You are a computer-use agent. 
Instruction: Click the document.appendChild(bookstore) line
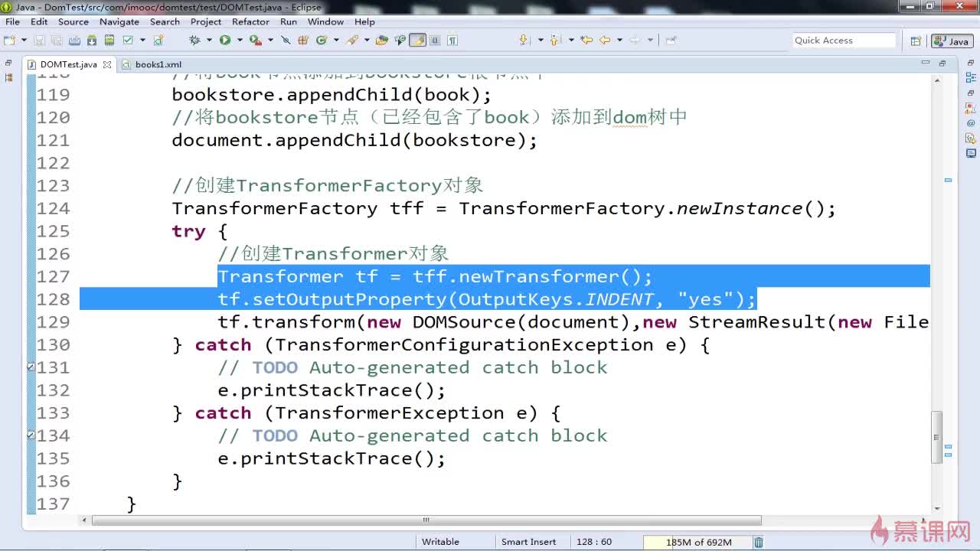pyautogui.click(x=354, y=140)
